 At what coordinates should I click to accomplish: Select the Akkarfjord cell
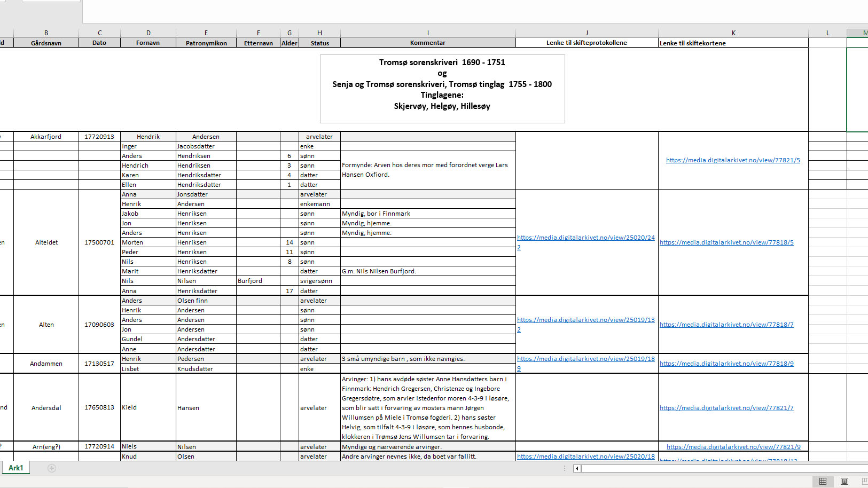[x=46, y=137]
